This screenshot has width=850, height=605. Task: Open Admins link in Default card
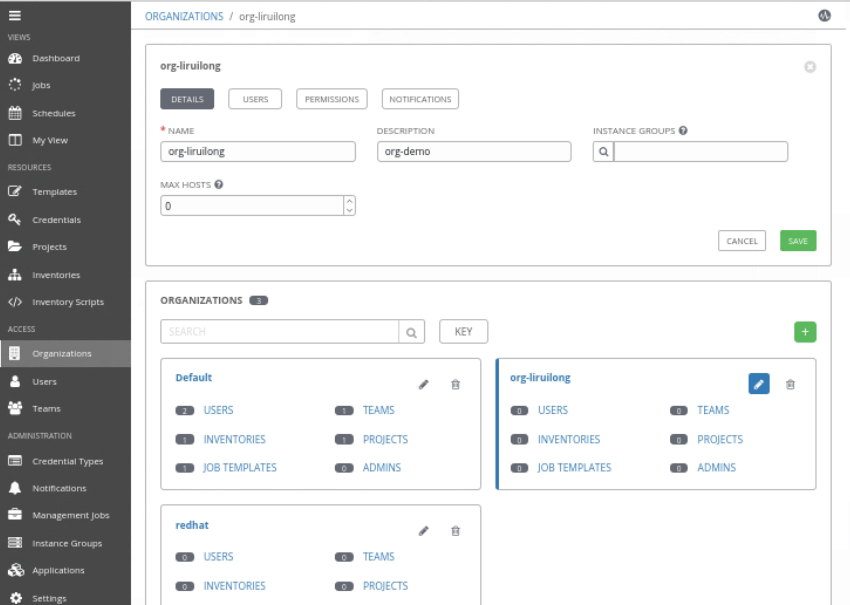[x=382, y=468]
